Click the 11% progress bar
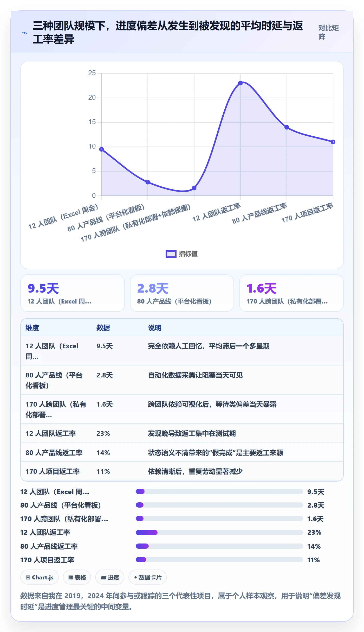The height and width of the screenshot is (632, 364). coord(219,560)
